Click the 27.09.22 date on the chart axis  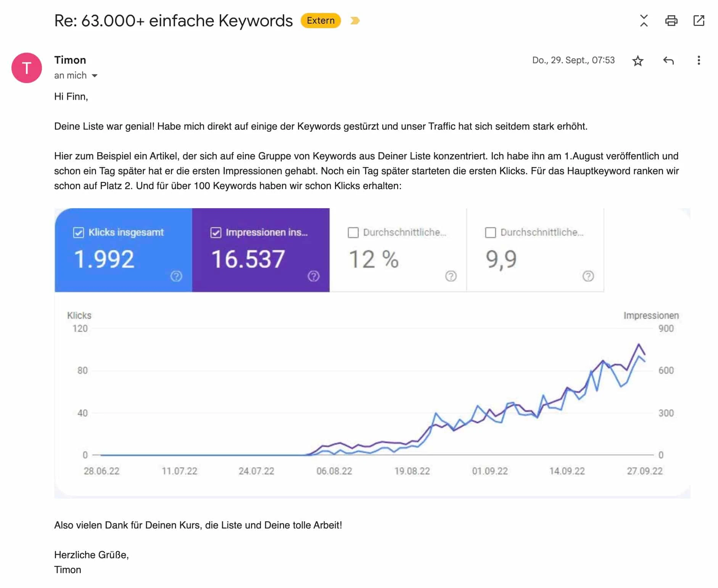[645, 471]
